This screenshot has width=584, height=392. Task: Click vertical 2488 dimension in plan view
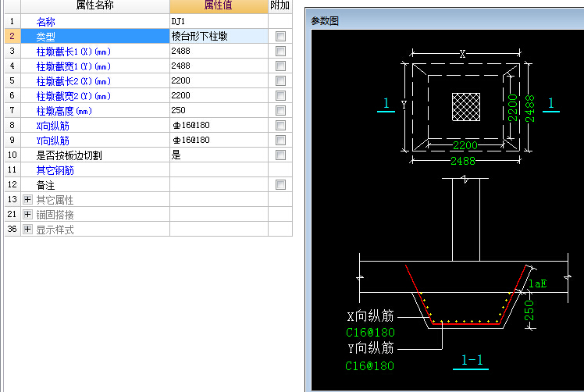click(x=529, y=109)
